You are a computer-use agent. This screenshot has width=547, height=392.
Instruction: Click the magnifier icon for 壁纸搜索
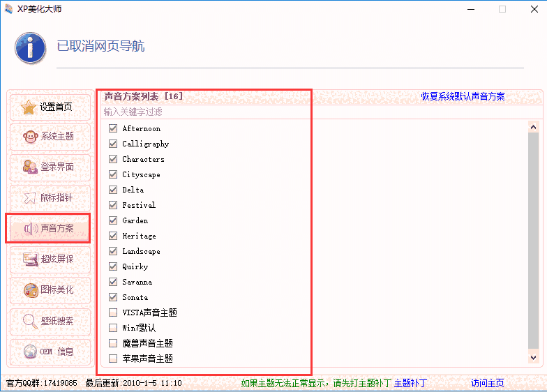pos(30,321)
